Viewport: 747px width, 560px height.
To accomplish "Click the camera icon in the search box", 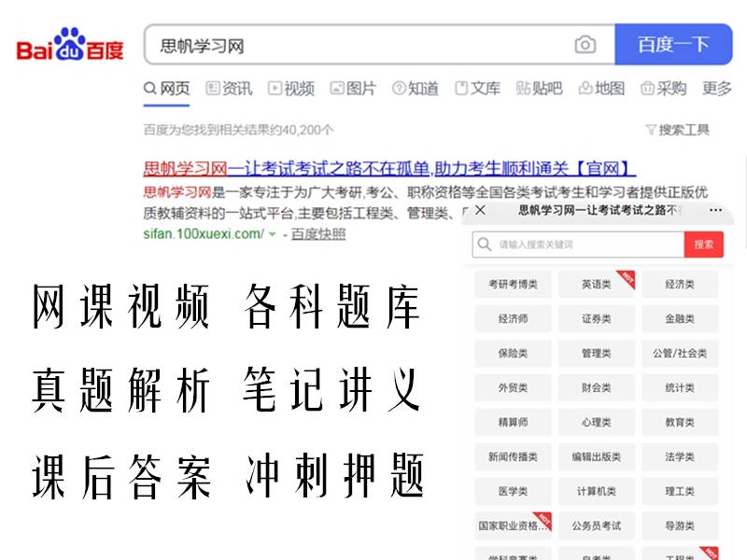I will [x=587, y=44].
